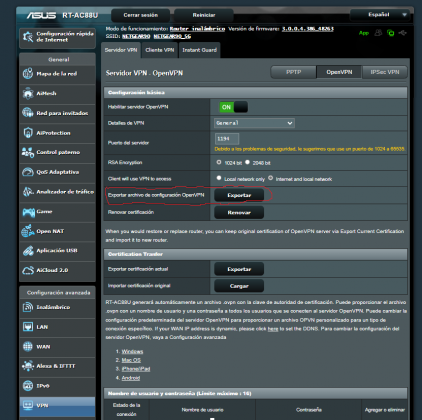
Task: Open the iPhone/iPad instructions link
Action: pos(136,369)
